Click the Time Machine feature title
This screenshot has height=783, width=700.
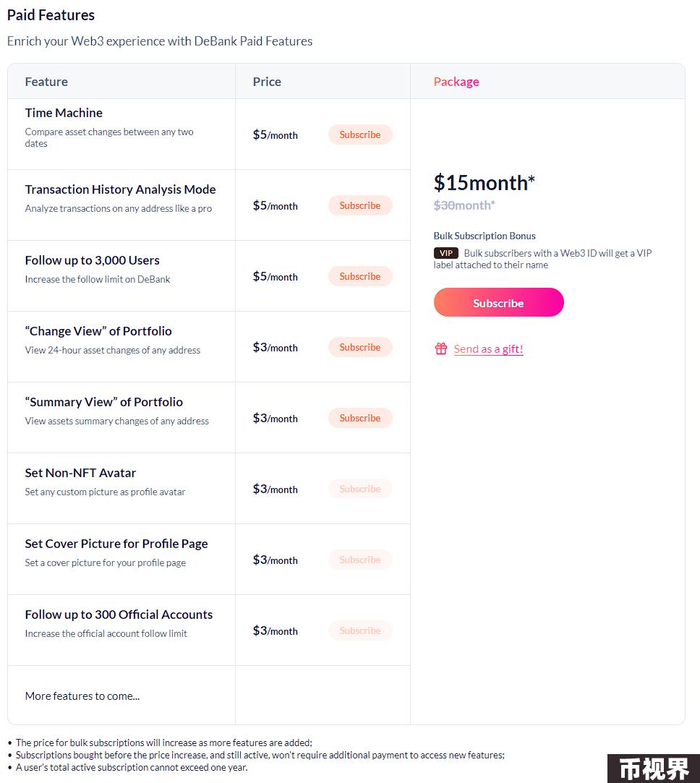[64, 113]
